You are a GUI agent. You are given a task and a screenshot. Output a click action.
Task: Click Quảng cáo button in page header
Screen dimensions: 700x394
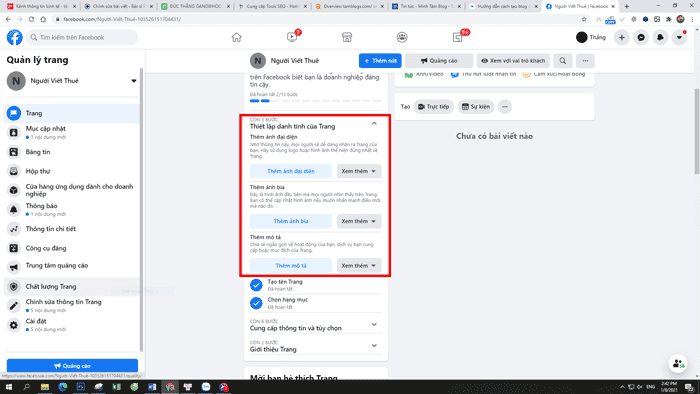coord(439,61)
